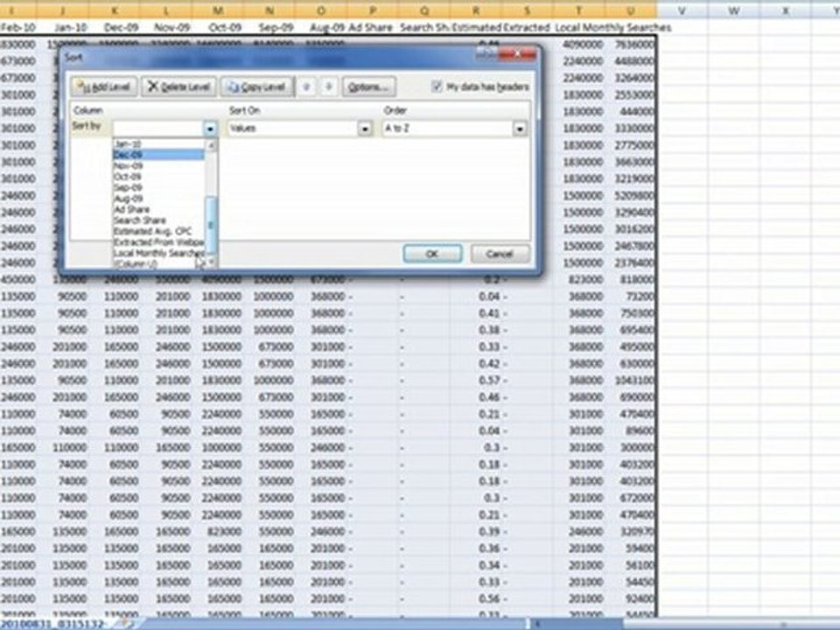
Task: Click the Copy Level button
Action: pos(257,87)
